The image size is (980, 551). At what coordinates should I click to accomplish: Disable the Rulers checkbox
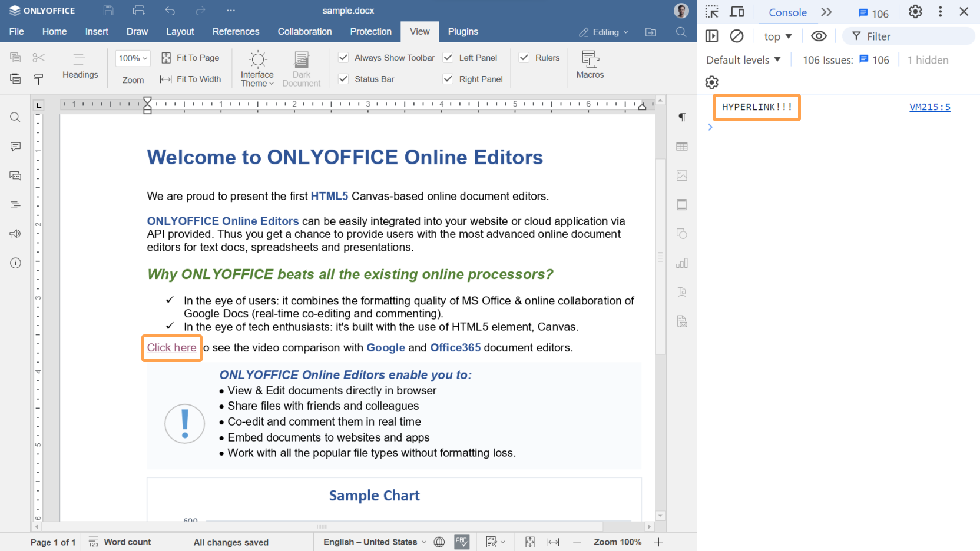click(524, 58)
